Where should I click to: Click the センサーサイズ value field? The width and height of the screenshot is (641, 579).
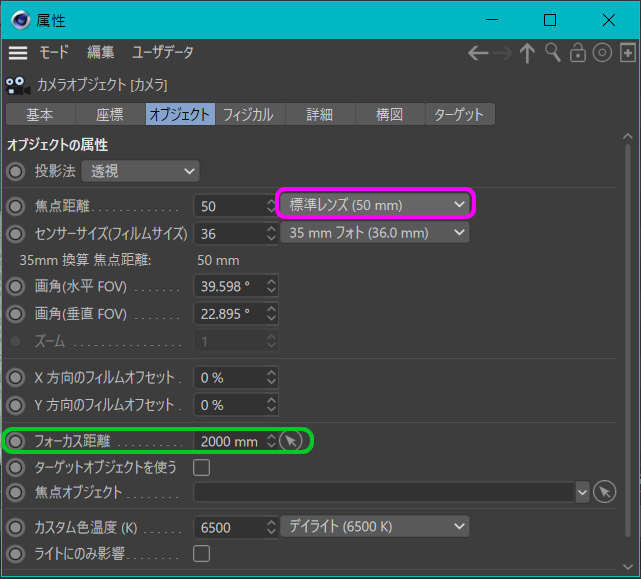point(229,233)
